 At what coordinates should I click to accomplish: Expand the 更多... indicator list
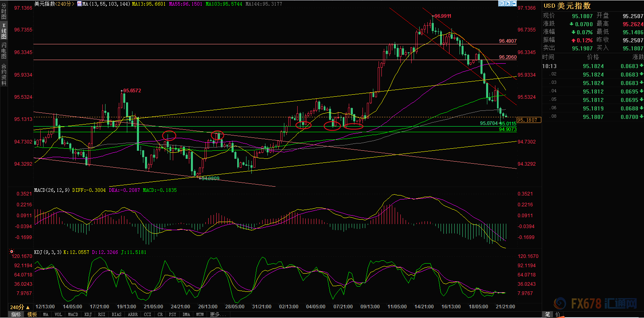point(218,314)
